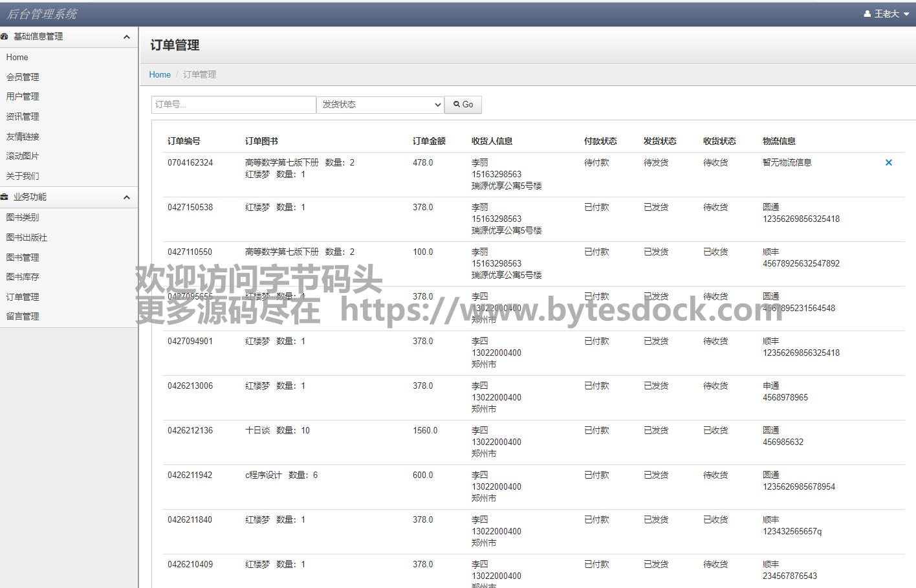Focus the 订单号 search input field
This screenshot has height=588, width=916.
point(234,105)
